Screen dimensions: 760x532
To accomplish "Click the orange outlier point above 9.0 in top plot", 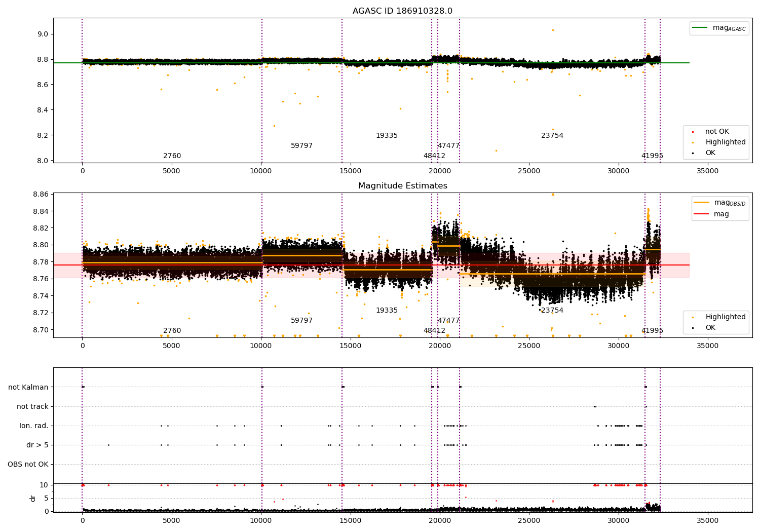I will click(x=553, y=30).
